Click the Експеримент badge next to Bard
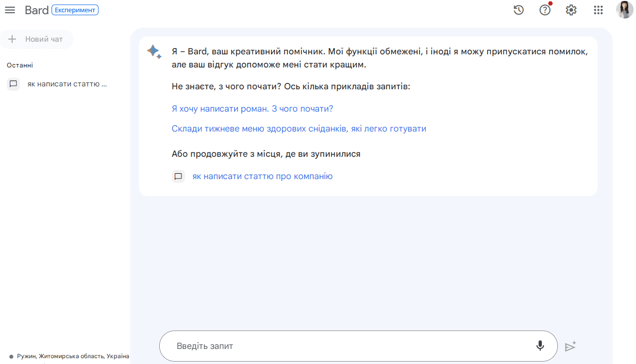Screen dimensions: 636x364 [75, 10]
